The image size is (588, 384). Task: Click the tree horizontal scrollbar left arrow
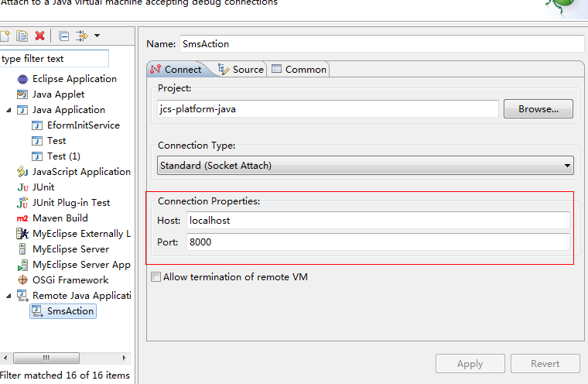coord(5,358)
